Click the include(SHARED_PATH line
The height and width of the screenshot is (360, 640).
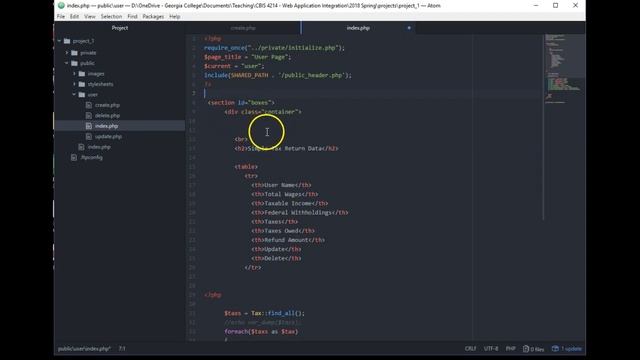278,75
